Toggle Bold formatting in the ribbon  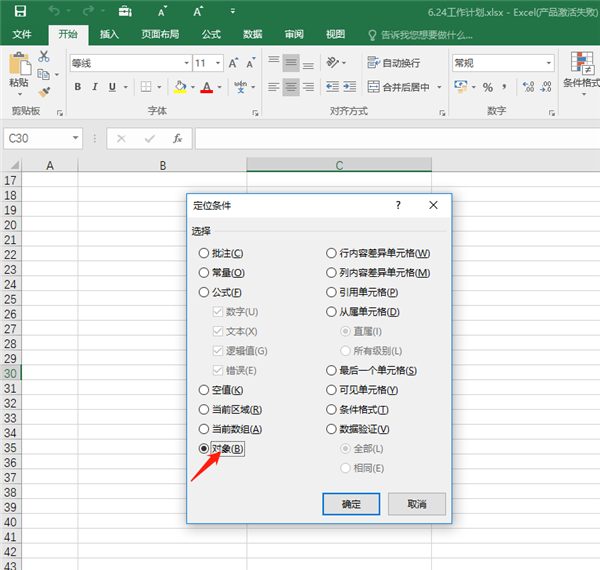point(75,88)
